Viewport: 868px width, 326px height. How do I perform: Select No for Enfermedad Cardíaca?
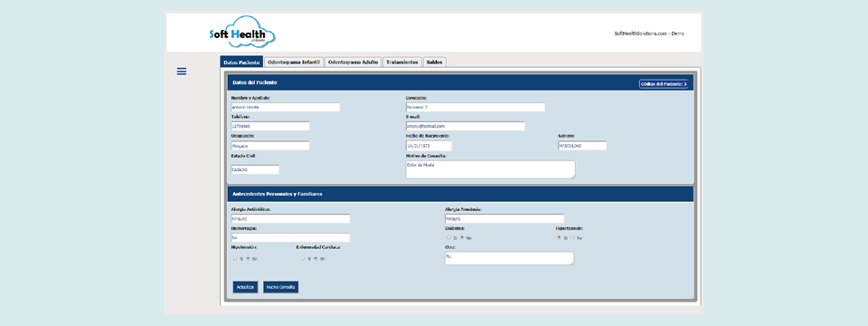pyautogui.click(x=316, y=258)
